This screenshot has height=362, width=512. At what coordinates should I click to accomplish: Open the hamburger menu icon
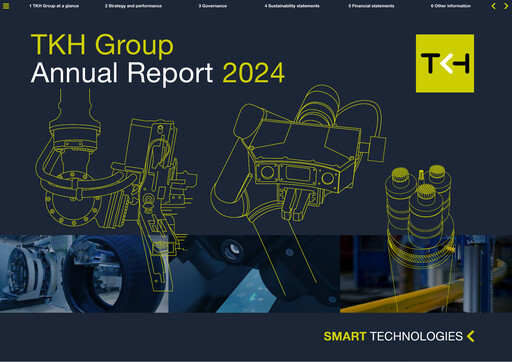pos(6,6)
